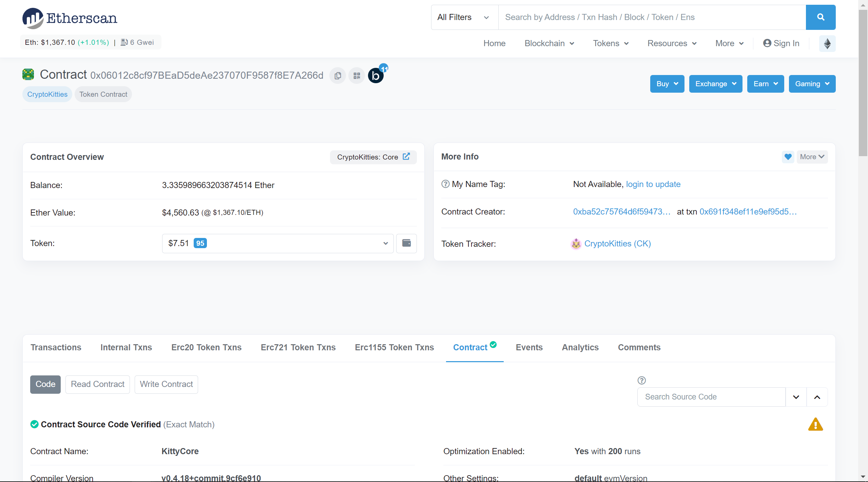Viewport: 868px width, 482px height.
Task: Click the help icon above Search Source Code
Action: 641,380
